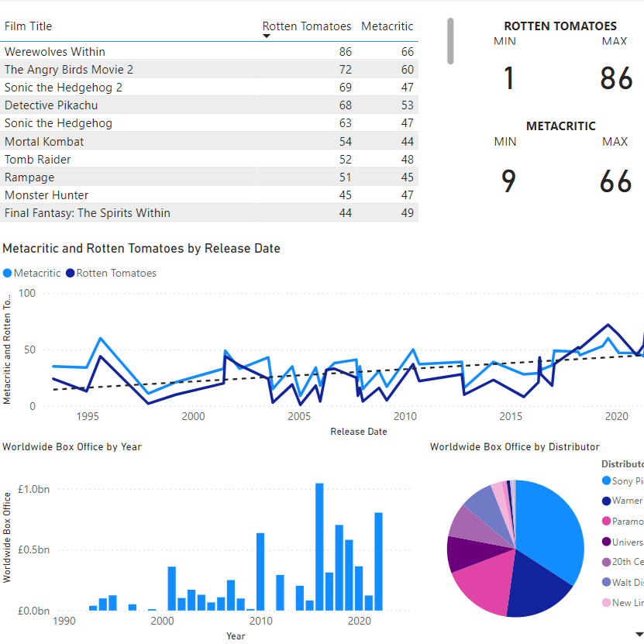
Task: Select the Sony Pictures legend marker
Action: 606,481
